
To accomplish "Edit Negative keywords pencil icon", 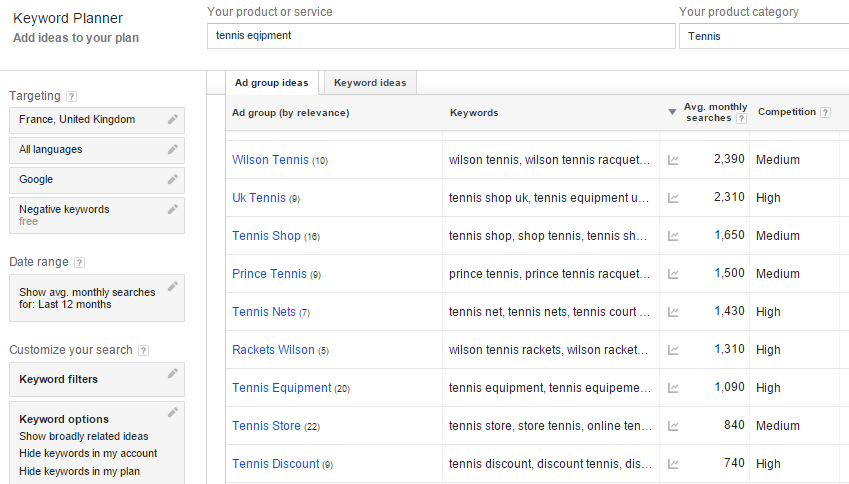I will (x=173, y=209).
